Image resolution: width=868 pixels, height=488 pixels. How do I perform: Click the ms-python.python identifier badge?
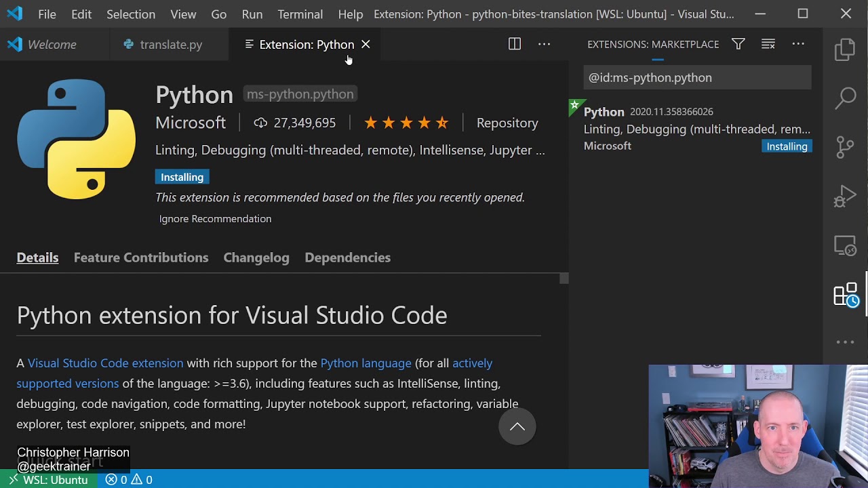300,94
